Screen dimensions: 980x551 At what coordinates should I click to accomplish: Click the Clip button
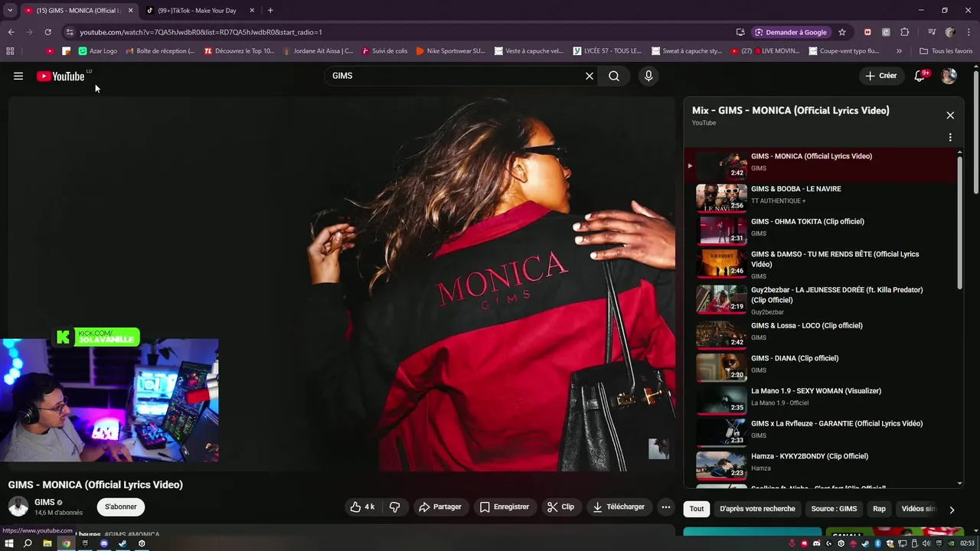click(x=560, y=507)
